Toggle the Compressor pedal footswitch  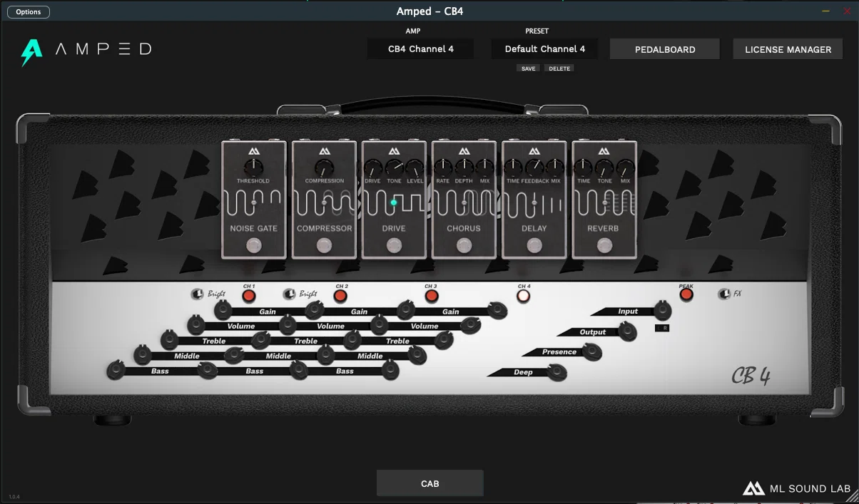coord(324,246)
